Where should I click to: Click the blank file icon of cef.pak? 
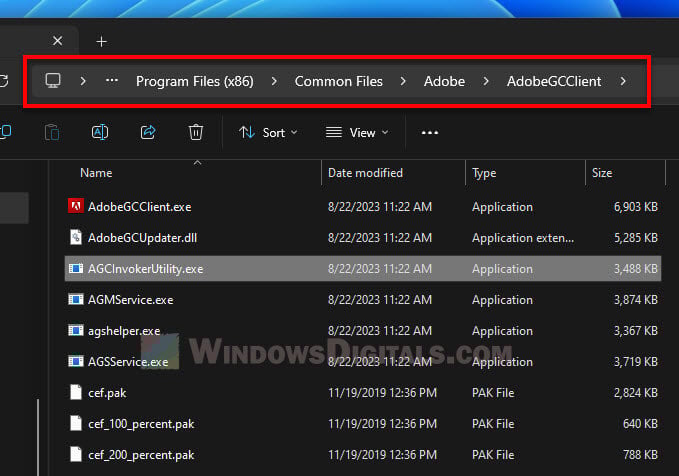point(76,392)
